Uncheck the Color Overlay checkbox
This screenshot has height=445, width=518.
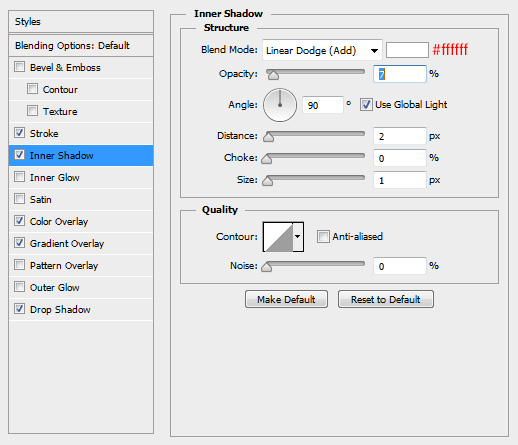pos(19,221)
